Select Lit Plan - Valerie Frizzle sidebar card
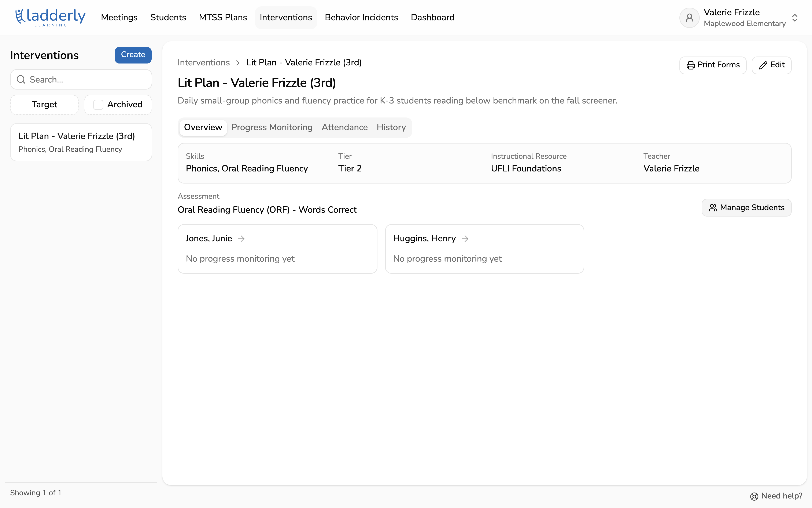 pyautogui.click(x=81, y=142)
